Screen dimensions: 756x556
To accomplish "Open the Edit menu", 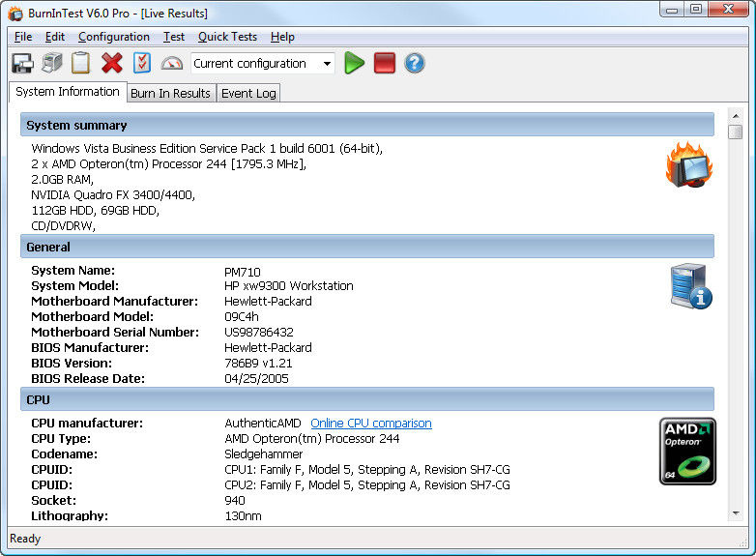I will coord(55,37).
